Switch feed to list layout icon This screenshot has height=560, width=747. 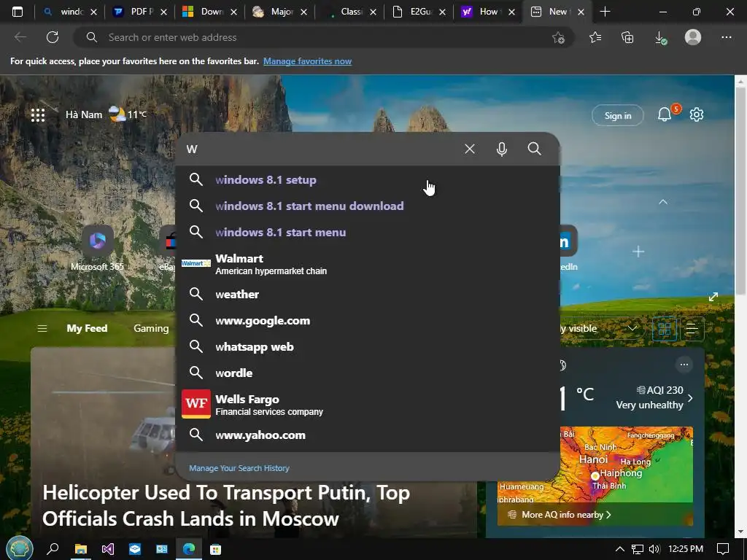[692, 329]
